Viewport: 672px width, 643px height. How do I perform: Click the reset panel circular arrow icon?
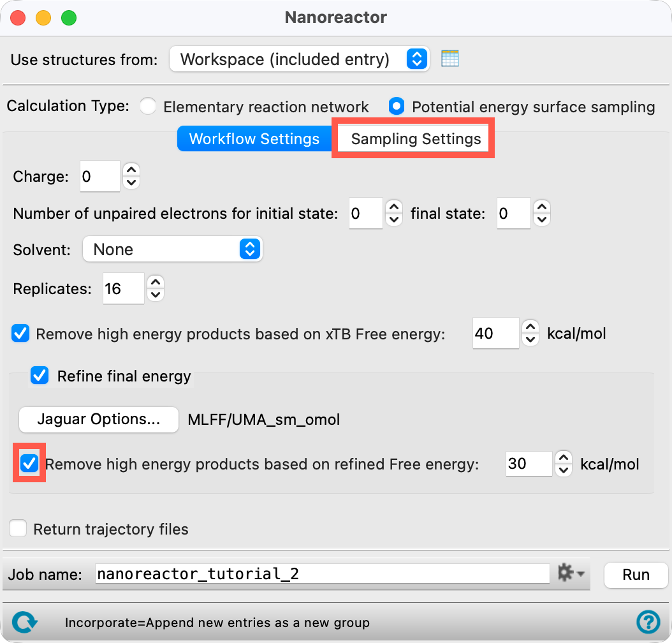tap(24, 622)
